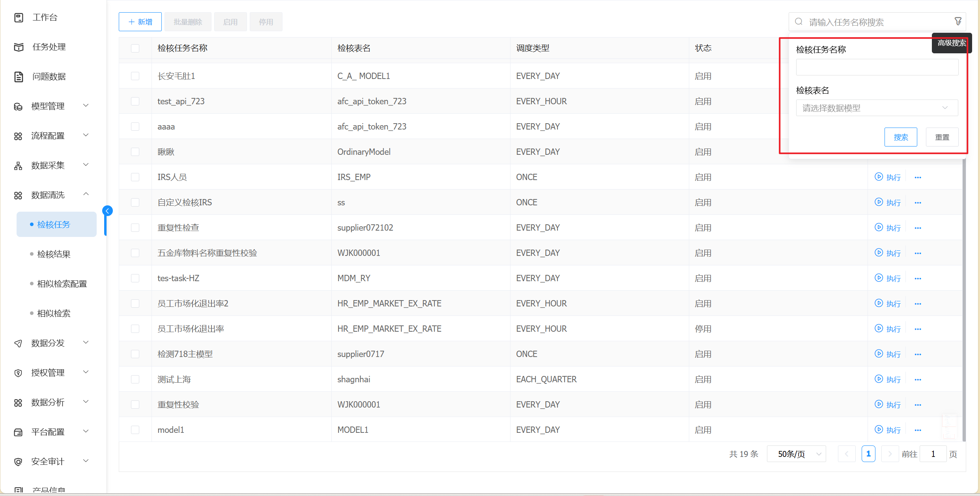Viewport: 980px width, 496px height.
Task: Open 检核结果 submenu item
Action: point(54,254)
